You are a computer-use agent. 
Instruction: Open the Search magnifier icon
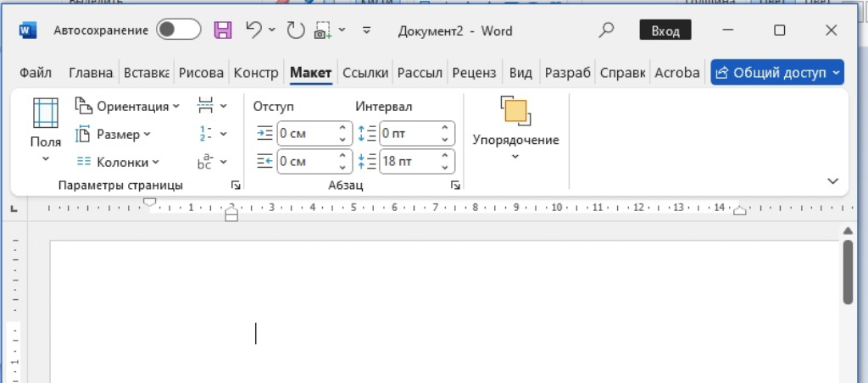click(606, 31)
